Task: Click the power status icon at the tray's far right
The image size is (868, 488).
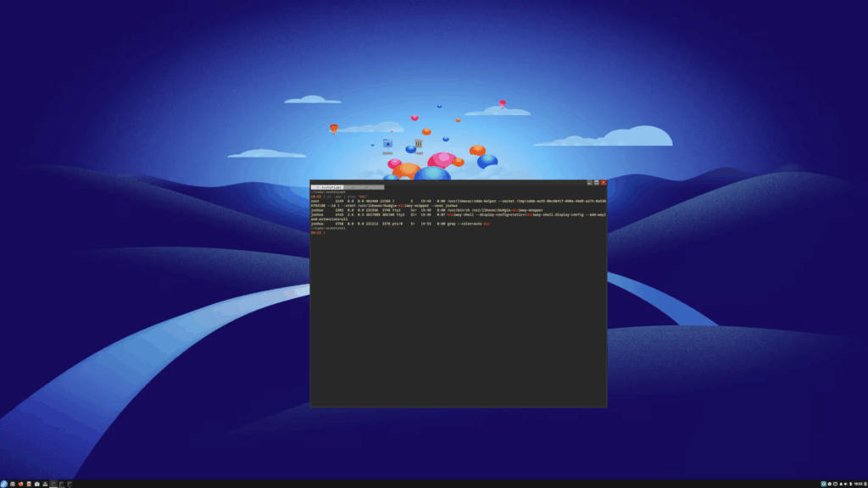Action: [865, 483]
